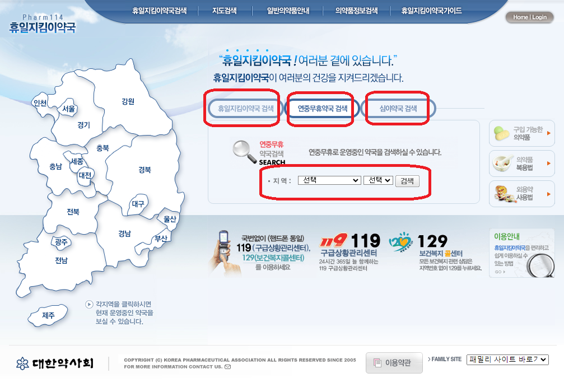Screen dimensions: 564x392
Task: Click the play bullet beside 각지역을 클릭하시면
Action: (89, 305)
